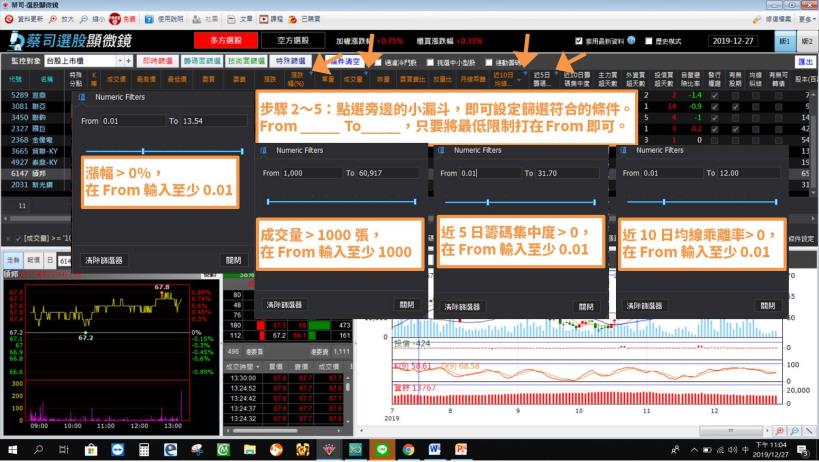Open the 近10日均線 column filter funnel
The width and height of the screenshot is (819, 462).
525,74
